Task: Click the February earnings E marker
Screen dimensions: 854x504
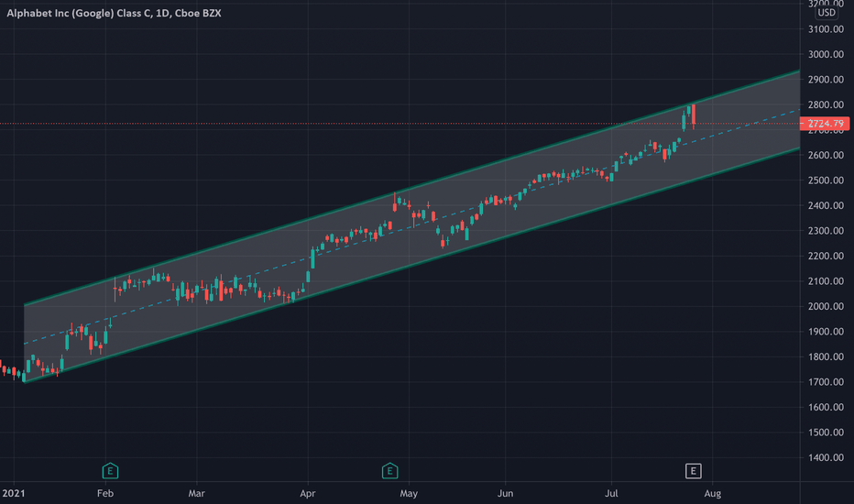Action: (110, 471)
